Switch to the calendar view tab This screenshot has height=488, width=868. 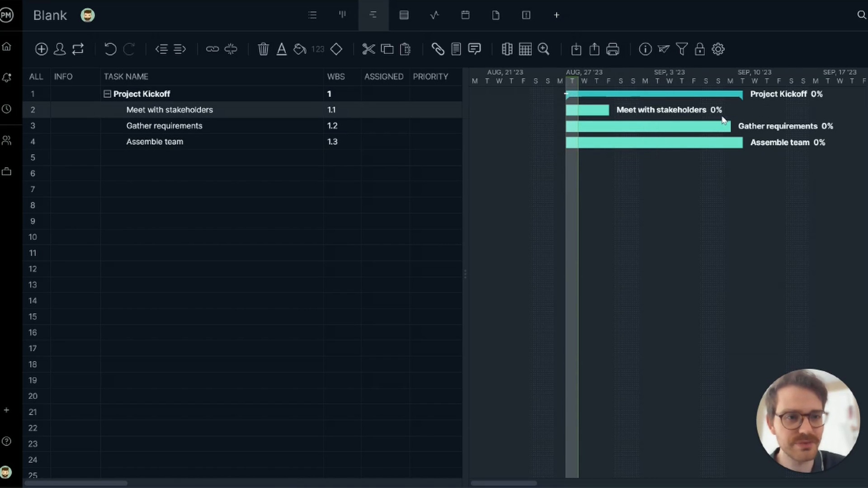click(465, 15)
